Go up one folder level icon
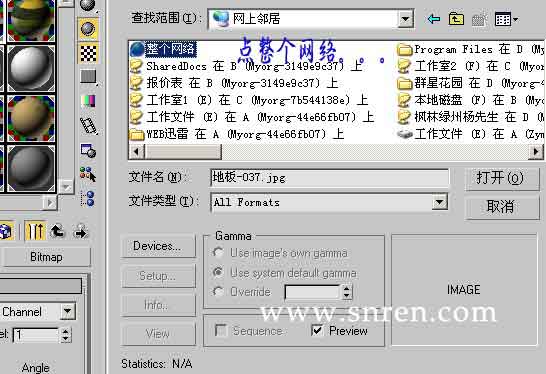 (456, 19)
